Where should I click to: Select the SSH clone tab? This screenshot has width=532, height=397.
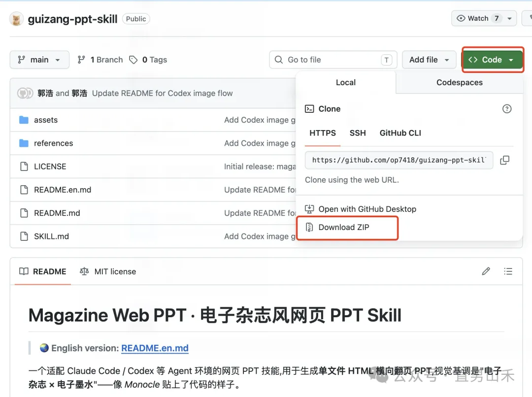[x=358, y=133]
